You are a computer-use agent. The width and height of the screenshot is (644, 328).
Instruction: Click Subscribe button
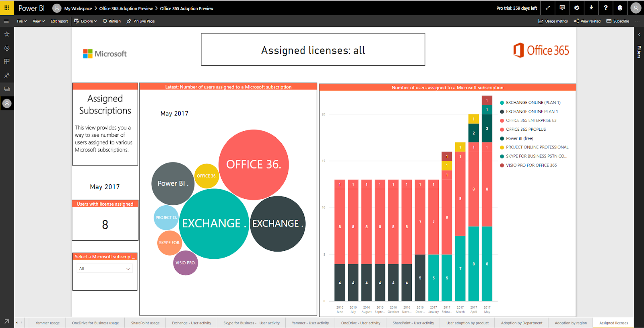tap(618, 21)
